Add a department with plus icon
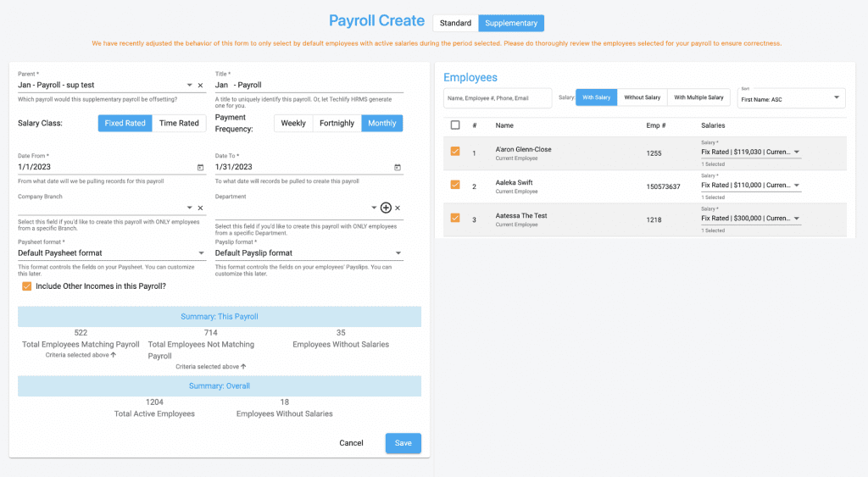Viewport: 868px width, 477px height. coord(386,208)
